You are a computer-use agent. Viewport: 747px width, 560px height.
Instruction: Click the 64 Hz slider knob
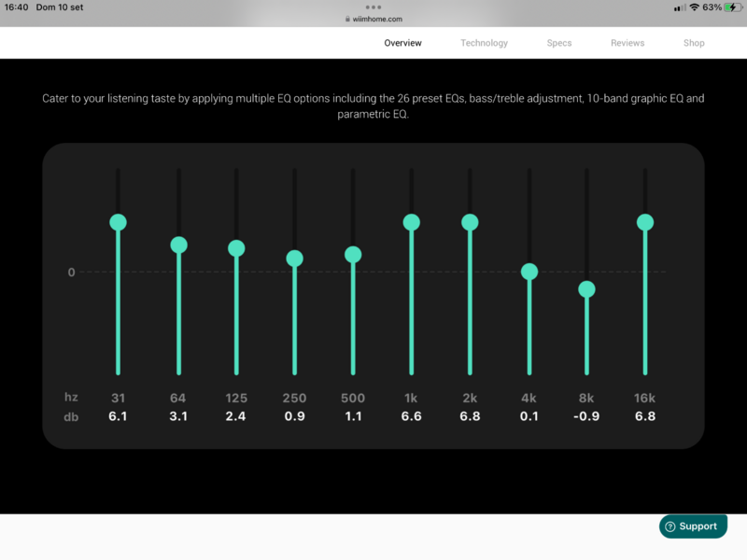click(178, 245)
